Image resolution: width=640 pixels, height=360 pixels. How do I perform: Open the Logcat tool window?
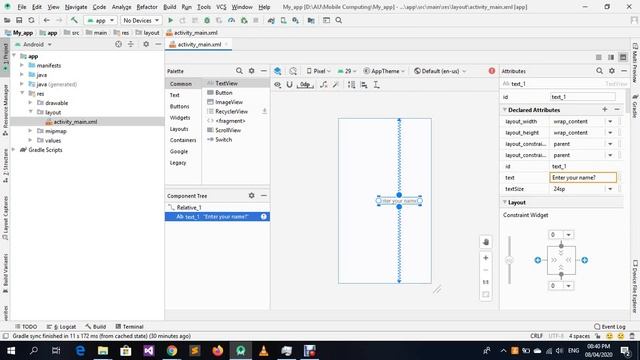pos(62,327)
